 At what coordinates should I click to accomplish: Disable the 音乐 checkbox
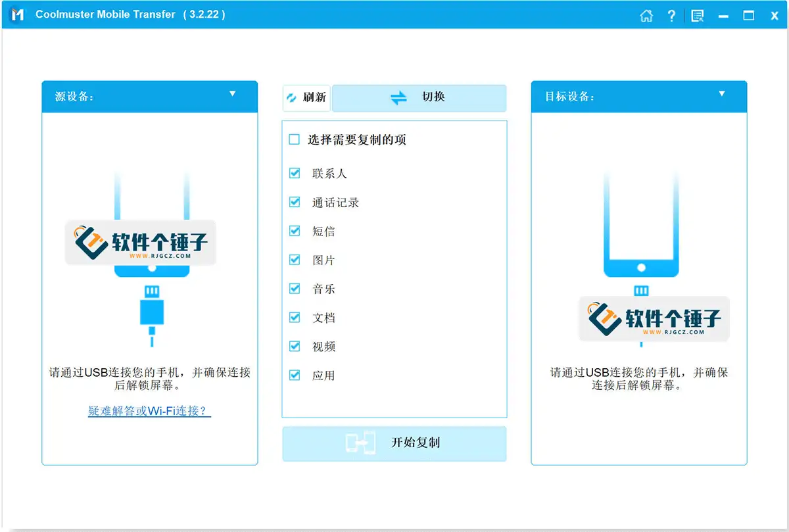tap(295, 289)
